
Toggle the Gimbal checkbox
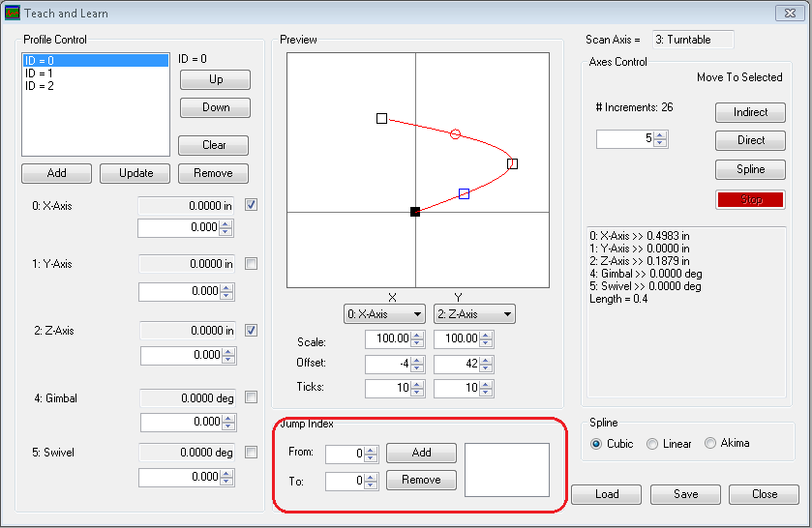[251, 397]
